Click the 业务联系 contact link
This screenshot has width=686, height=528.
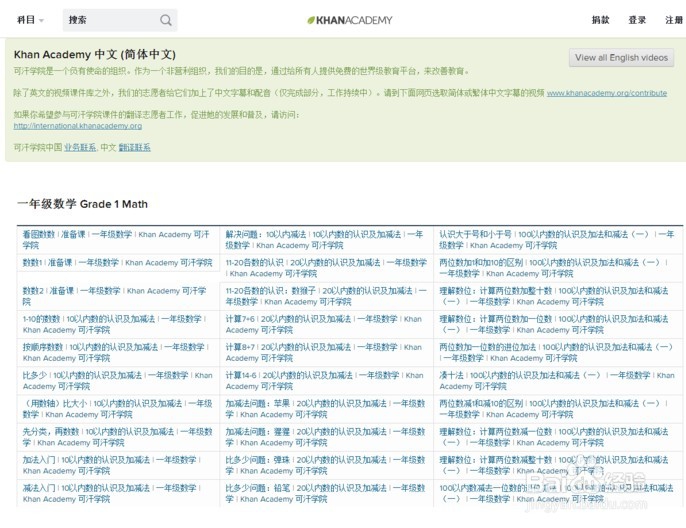point(80,147)
